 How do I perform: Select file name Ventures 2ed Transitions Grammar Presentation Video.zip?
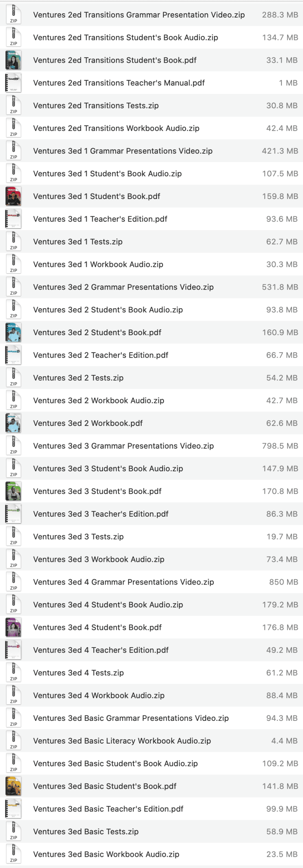(x=139, y=15)
